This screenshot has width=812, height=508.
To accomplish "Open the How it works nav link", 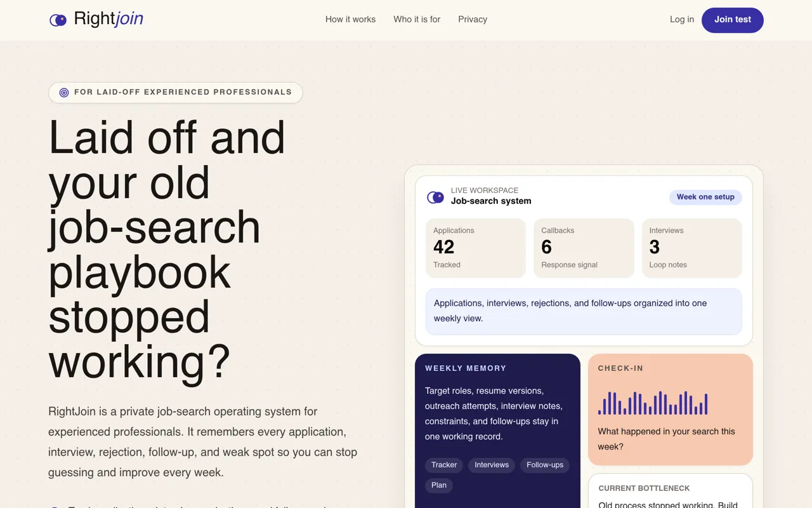I will pos(350,20).
